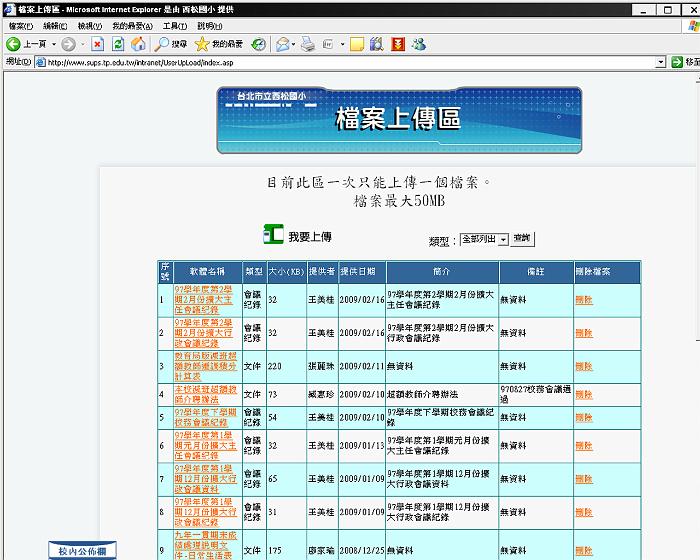
Task: Click the page icon in the address bar
Action: 41,62
